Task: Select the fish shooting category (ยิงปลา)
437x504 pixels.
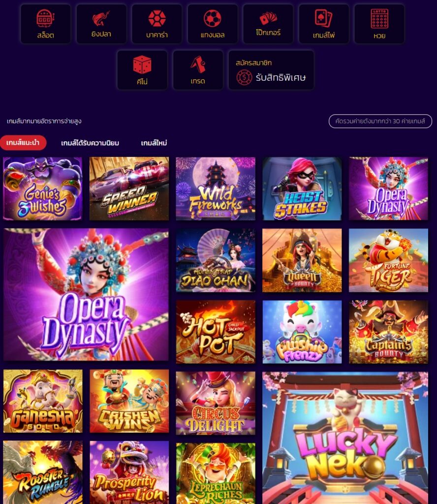Action: (101, 24)
